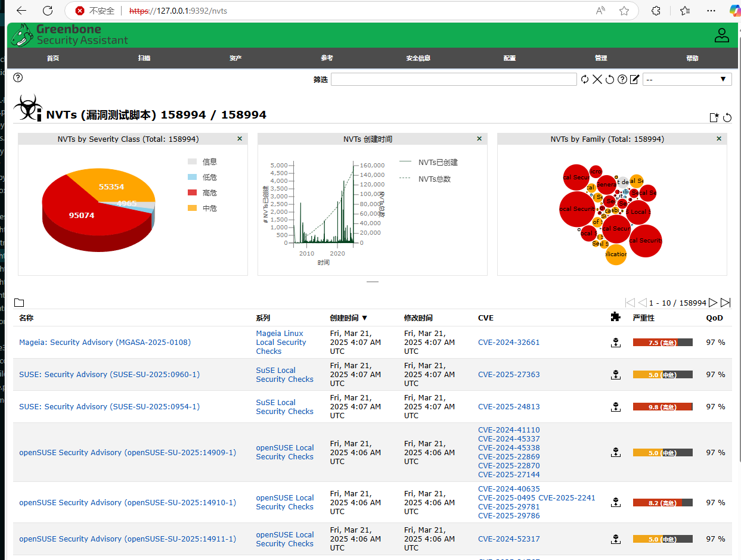Open the CVE-2025-27363 link
The width and height of the screenshot is (741, 560).
[x=509, y=375]
